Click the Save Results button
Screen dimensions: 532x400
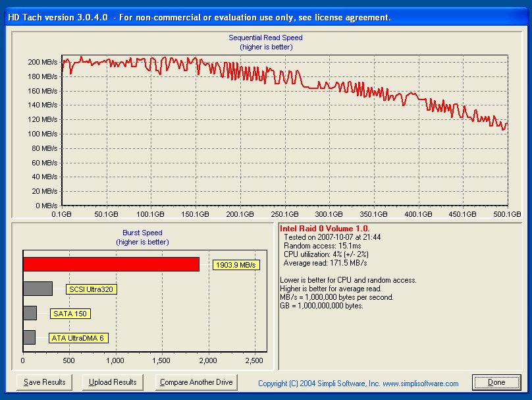[45, 382]
